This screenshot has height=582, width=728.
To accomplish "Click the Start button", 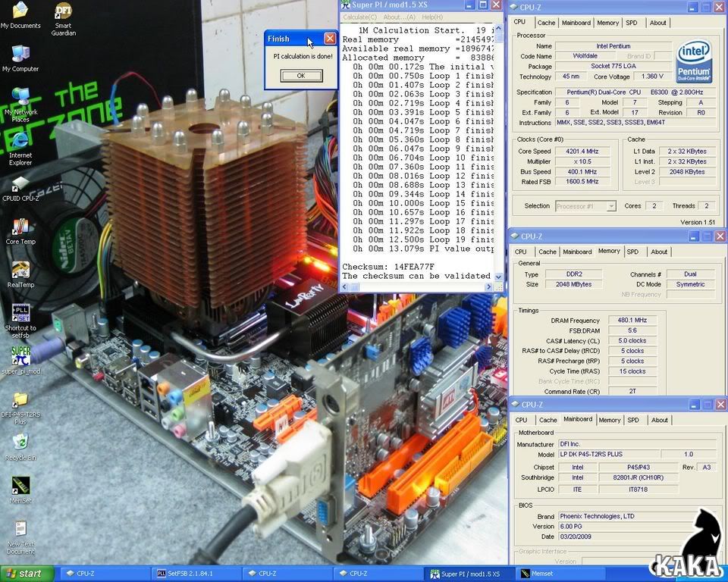I will (27, 574).
